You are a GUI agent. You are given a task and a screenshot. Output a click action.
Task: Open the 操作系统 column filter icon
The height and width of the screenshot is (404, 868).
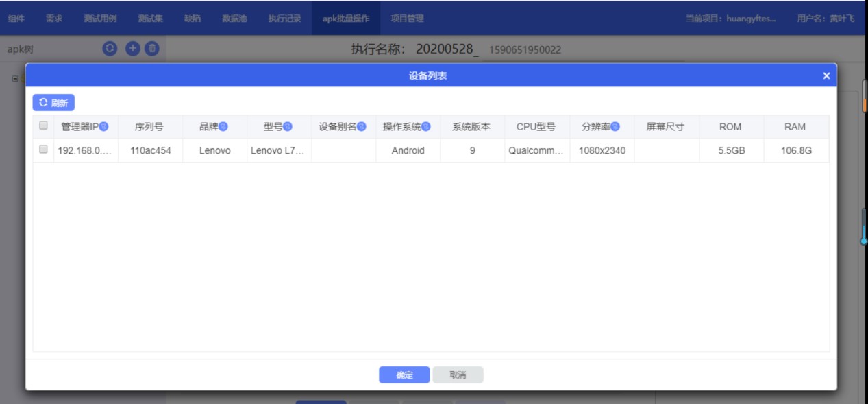426,127
